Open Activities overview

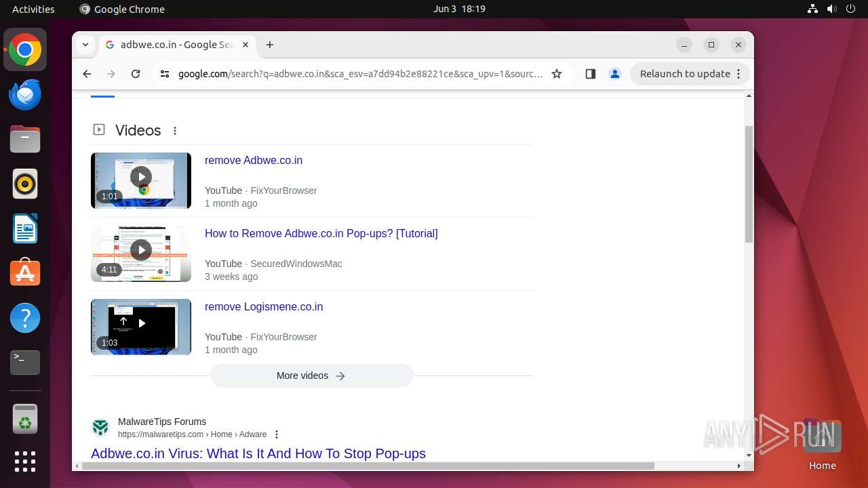coord(33,9)
